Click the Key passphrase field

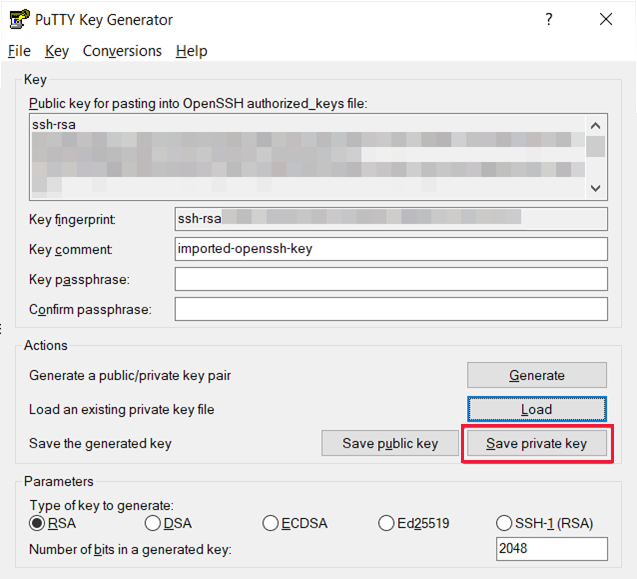pyautogui.click(x=391, y=279)
